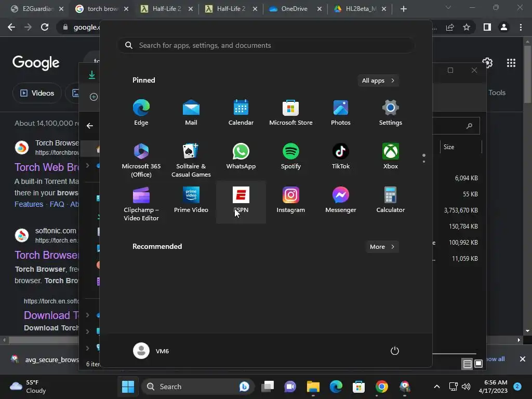Switch to the HL2Beta Chrome tab

coord(360,9)
